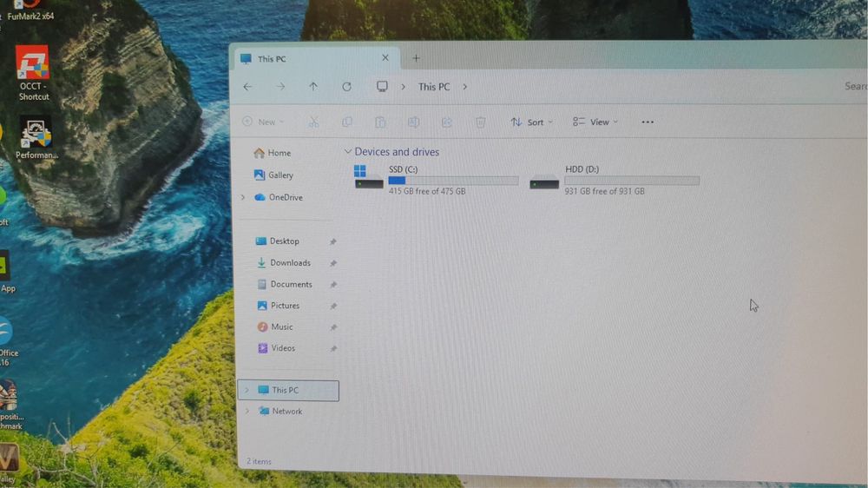Open OneDrive in navigation pane
Image resolution: width=868 pixels, height=488 pixels.
pos(279,197)
